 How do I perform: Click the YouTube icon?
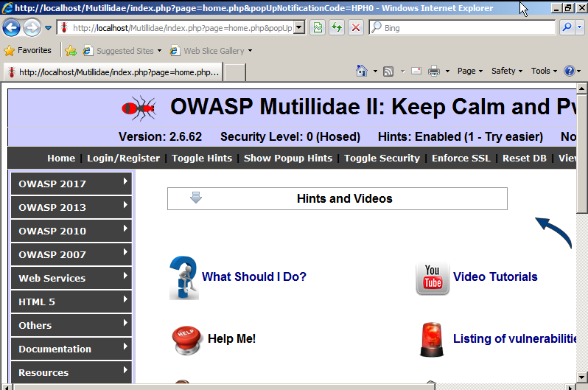pos(433,278)
